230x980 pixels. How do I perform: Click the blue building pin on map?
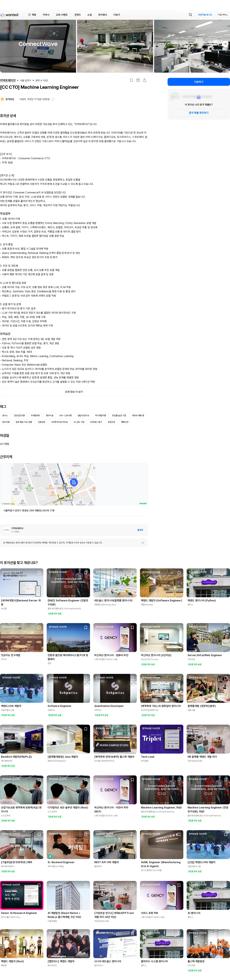pyautogui.click(x=74, y=482)
